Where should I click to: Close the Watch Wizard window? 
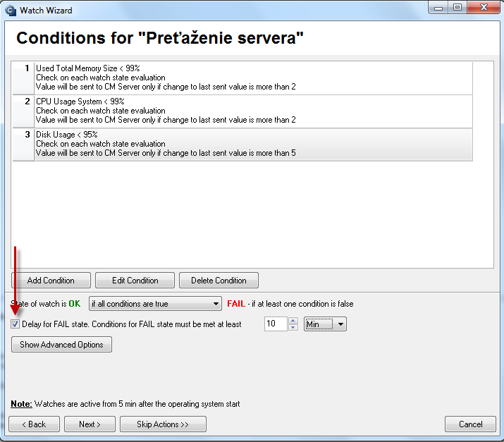coord(484,7)
